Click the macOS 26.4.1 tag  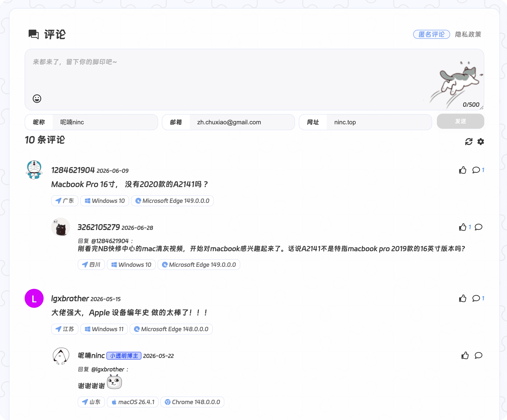(133, 402)
